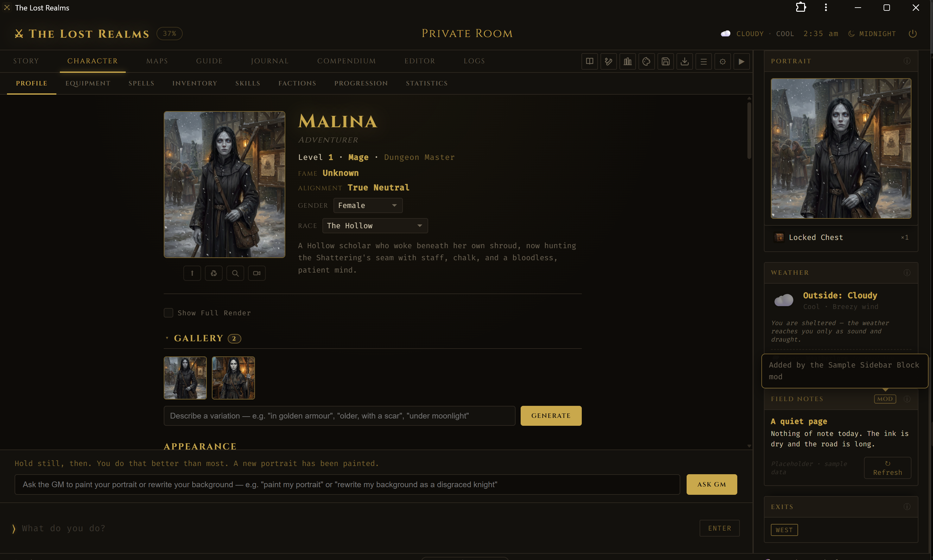Click the 37% progress badge

169,34
